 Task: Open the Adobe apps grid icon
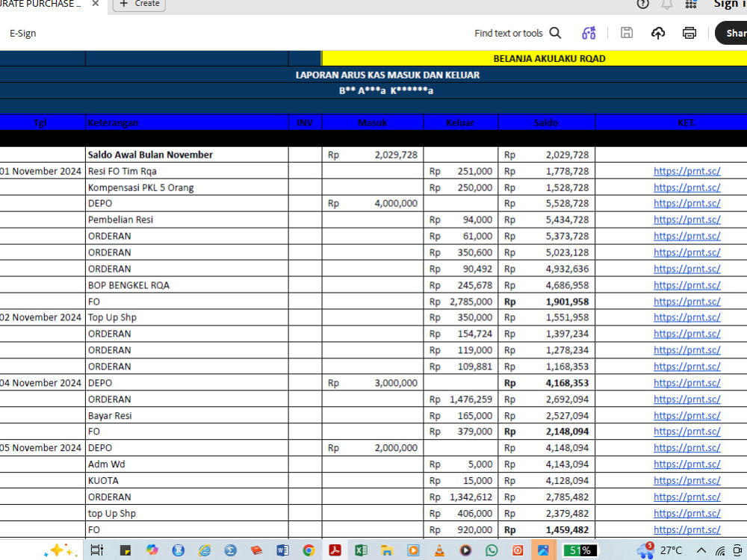691,4
